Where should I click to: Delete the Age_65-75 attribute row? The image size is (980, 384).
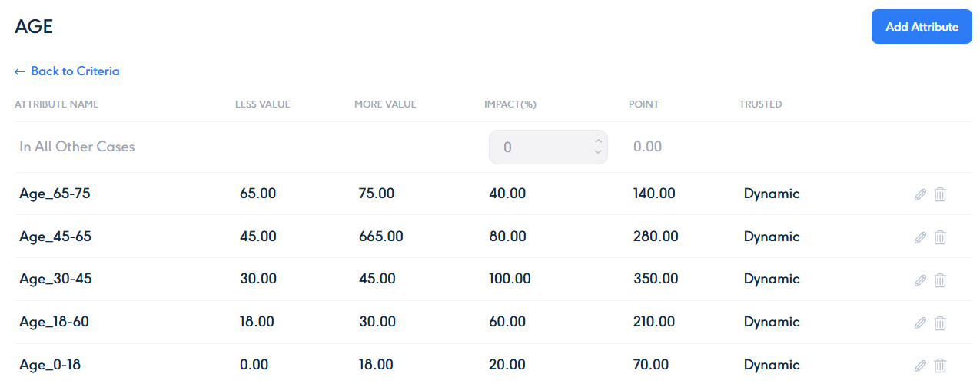940,194
